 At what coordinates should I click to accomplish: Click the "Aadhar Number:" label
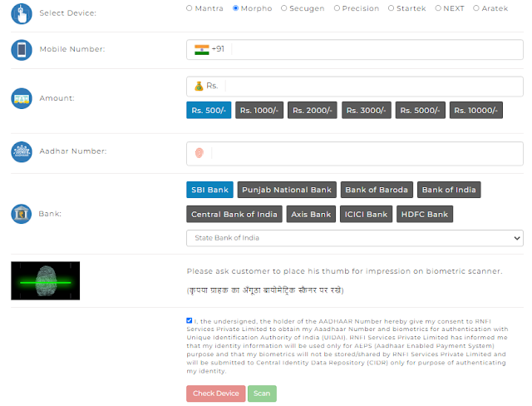(73, 151)
